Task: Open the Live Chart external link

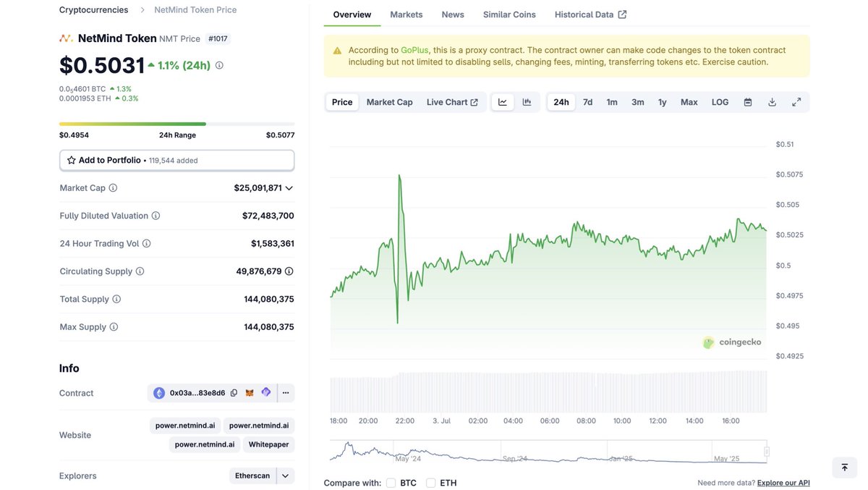Action: (452, 102)
